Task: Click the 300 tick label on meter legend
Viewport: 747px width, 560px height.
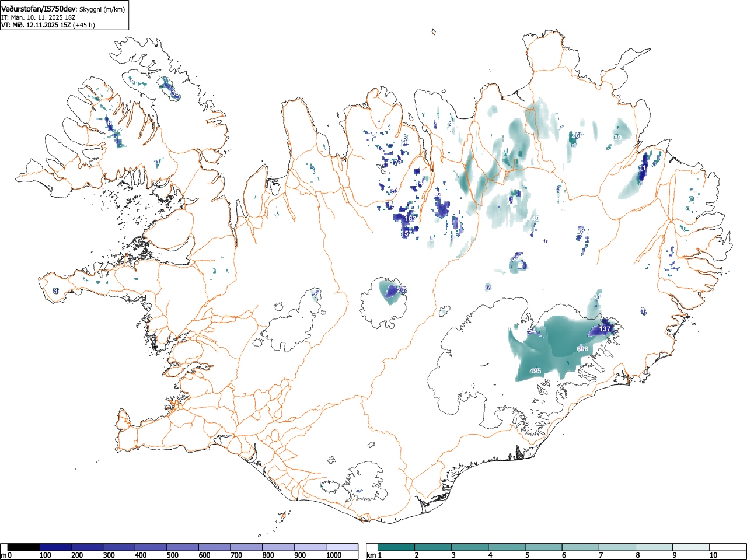Action: (109, 555)
